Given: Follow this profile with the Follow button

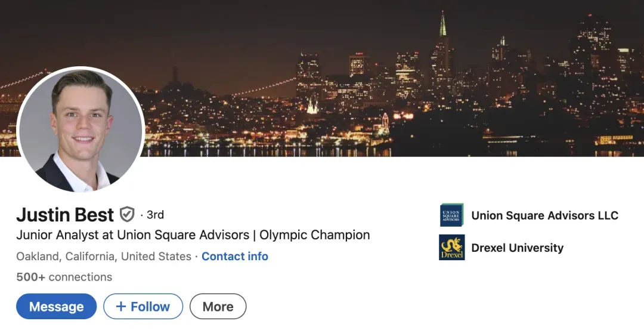Looking at the screenshot, I should [143, 307].
